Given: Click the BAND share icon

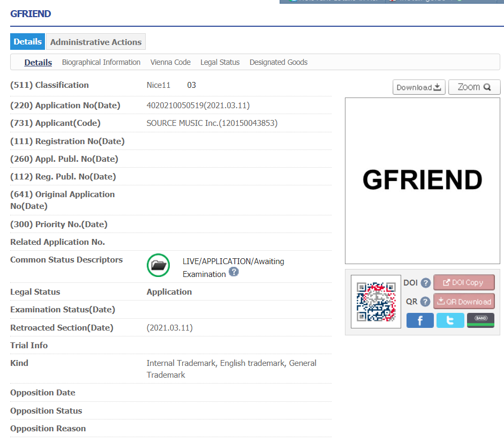Looking at the screenshot, I should click(x=480, y=320).
